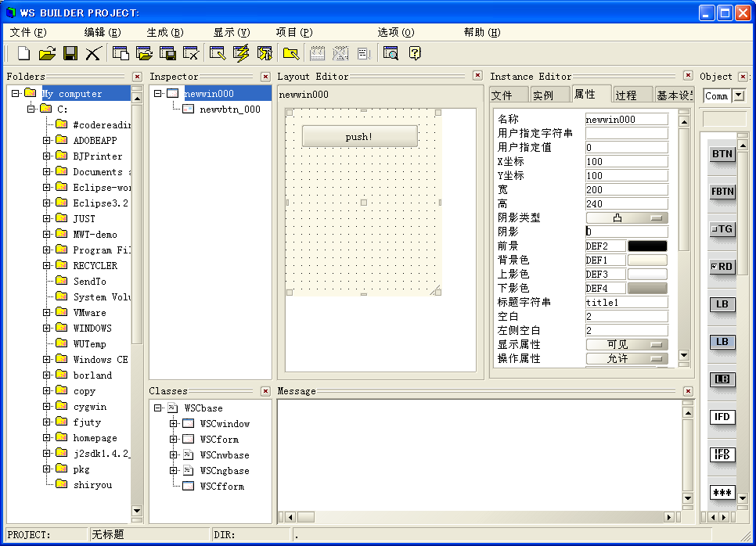Click the black 前景 color swatch

tap(647, 246)
